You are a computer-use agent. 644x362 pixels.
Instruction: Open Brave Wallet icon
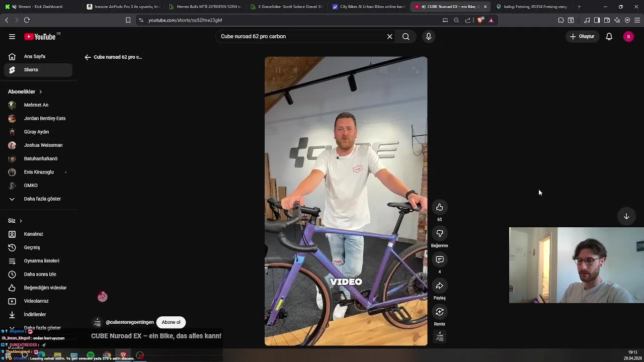pos(607,20)
